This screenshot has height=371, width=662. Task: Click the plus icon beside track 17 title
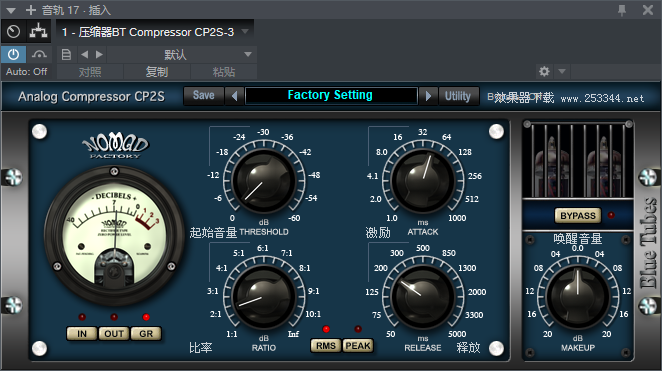pyautogui.click(x=31, y=10)
